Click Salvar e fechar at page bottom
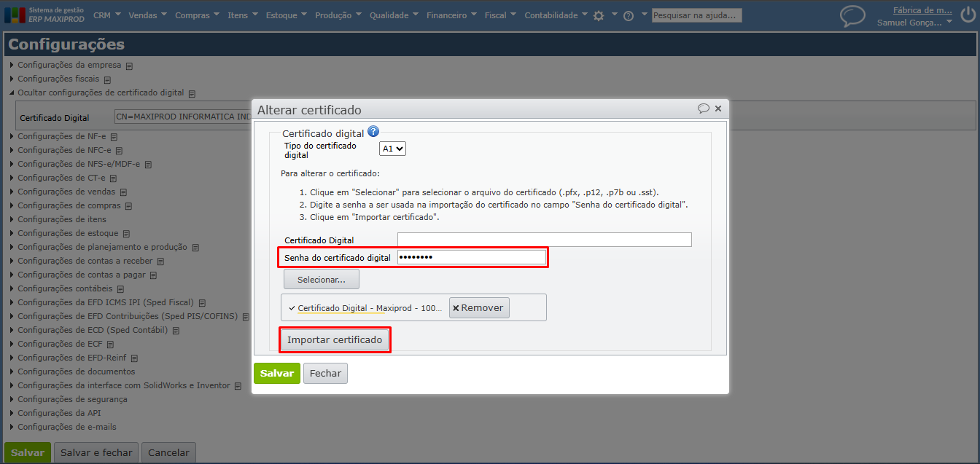Image resolution: width=980 pixels, height=464 pixels. (96, 452)
